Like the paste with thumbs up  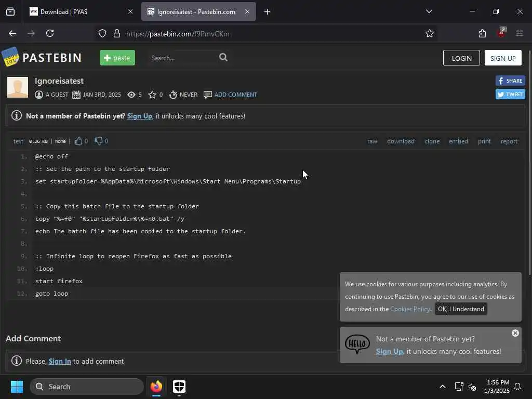(x=78, y=141)
